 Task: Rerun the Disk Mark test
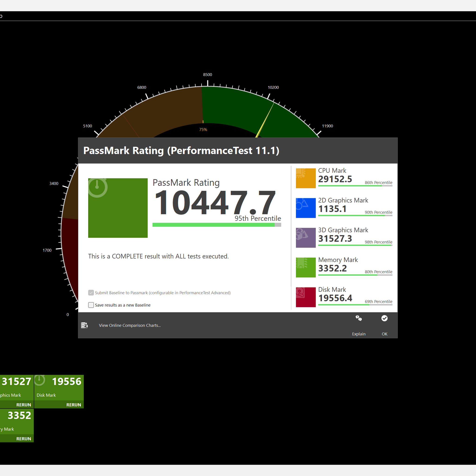click(x=73, y=405)
